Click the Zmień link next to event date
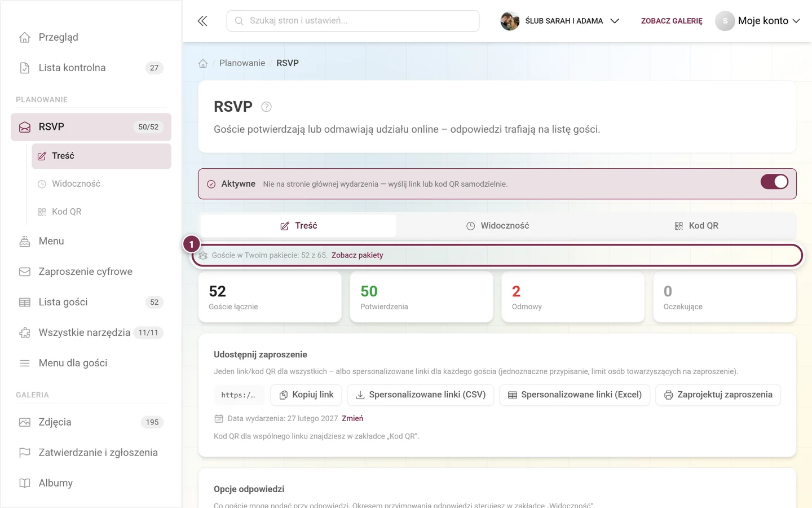The image size is (812, 508). coord(352,418)
